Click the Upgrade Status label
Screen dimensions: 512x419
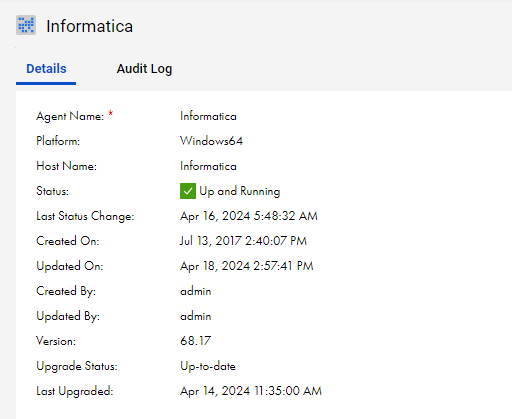77,366
